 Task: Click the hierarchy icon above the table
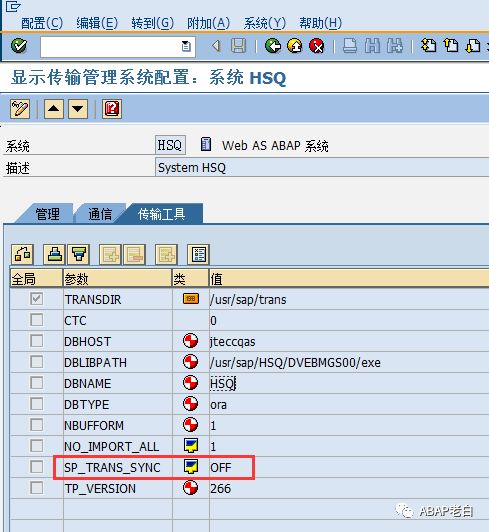22,254
